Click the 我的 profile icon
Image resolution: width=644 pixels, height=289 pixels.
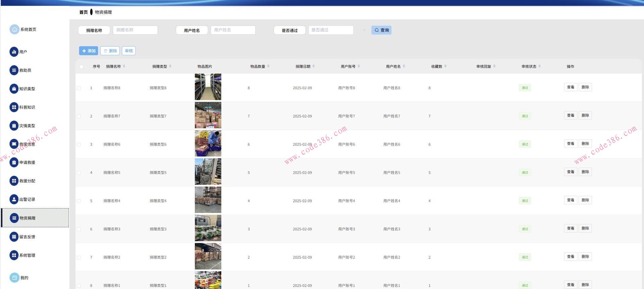[x=14, y=278]
